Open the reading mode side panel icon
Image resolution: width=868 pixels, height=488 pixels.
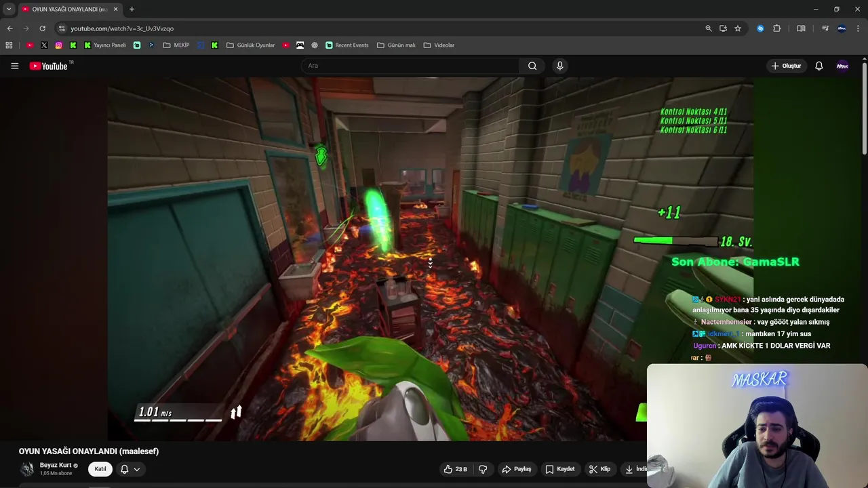tap(801, 28)
